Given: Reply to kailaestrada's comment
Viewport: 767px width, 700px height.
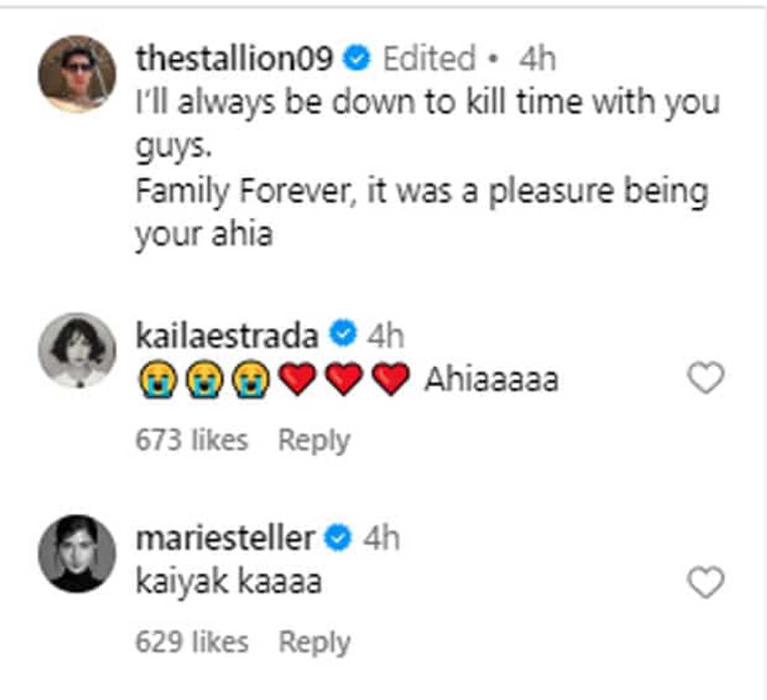Looking at the screenshot, I should click(x=314, y=437).
